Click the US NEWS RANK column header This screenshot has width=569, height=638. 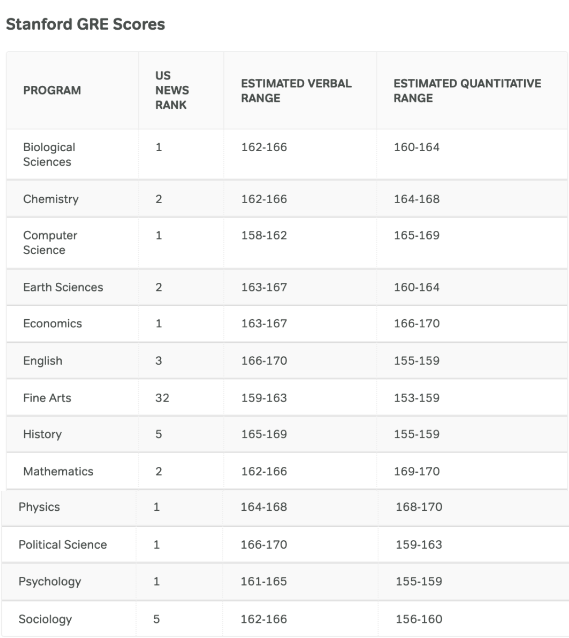[172, 90]
